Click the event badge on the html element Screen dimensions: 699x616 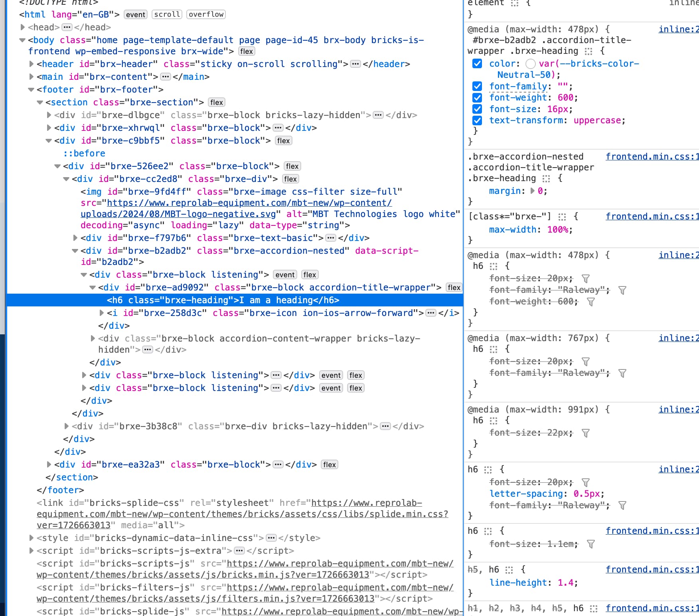click(x=136, y=15)
